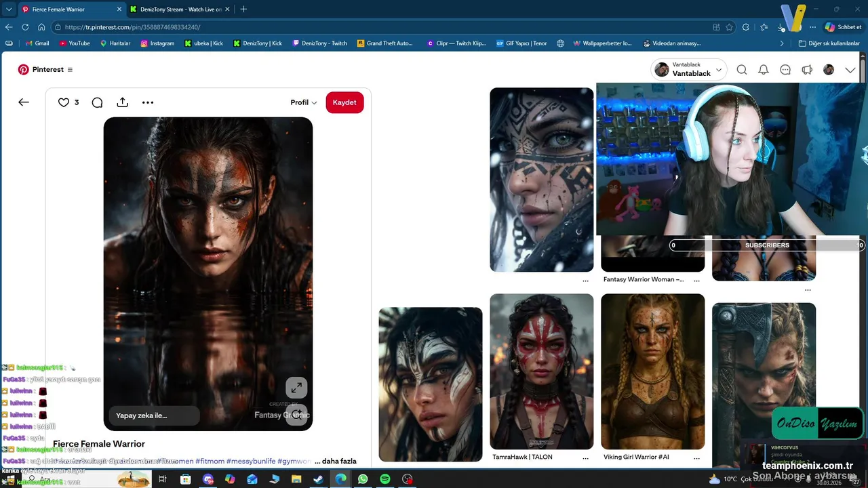Open the Instagram bookmark
This screenshot has height=488, width=868.
click(157, 43)
